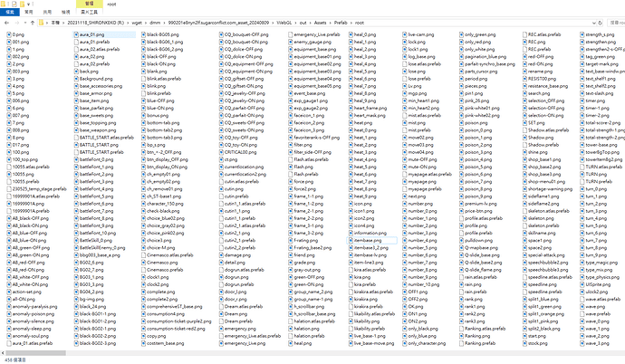Navigate to the sugarconflict.com_asset_20240809 breadcrumb
The width and height of the screenshot is (625, 364).
(219, 23)
